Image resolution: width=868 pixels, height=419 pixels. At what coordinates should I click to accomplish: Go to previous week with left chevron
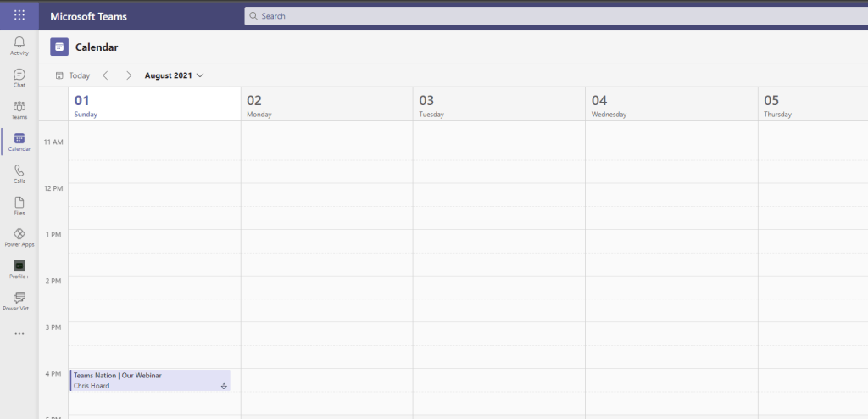[105, 75]
